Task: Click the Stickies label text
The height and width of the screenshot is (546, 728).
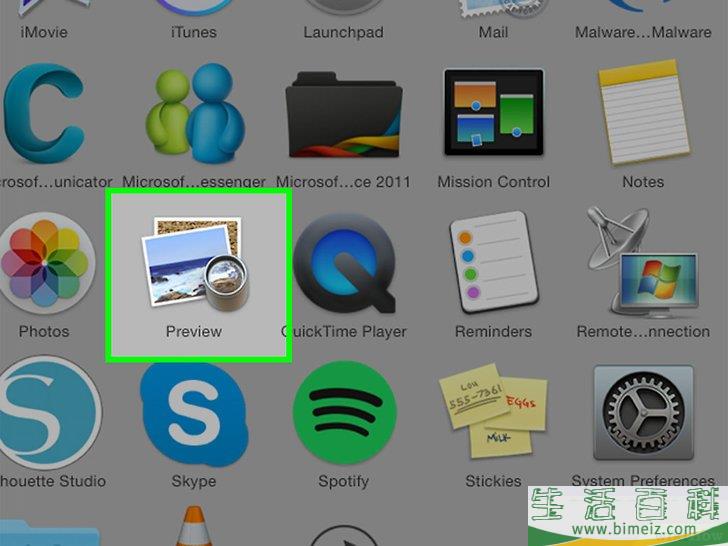Action: point(493,481)
